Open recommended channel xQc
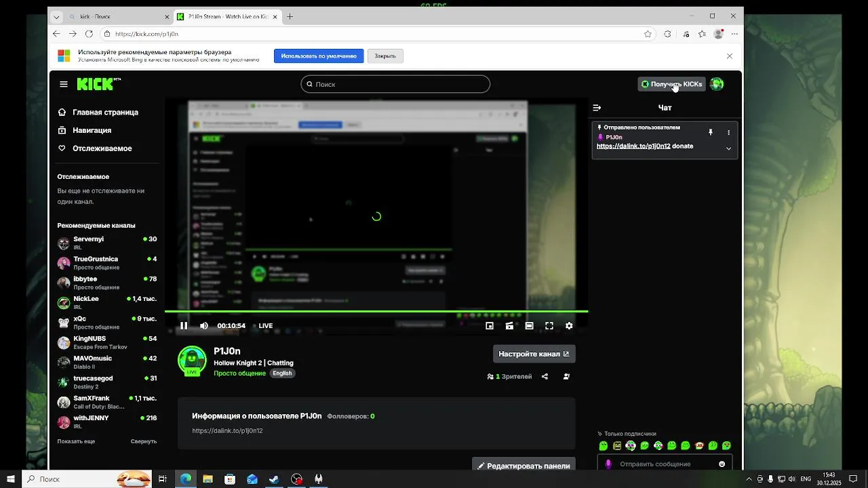 pyautogui.click(x=107, y=323)
